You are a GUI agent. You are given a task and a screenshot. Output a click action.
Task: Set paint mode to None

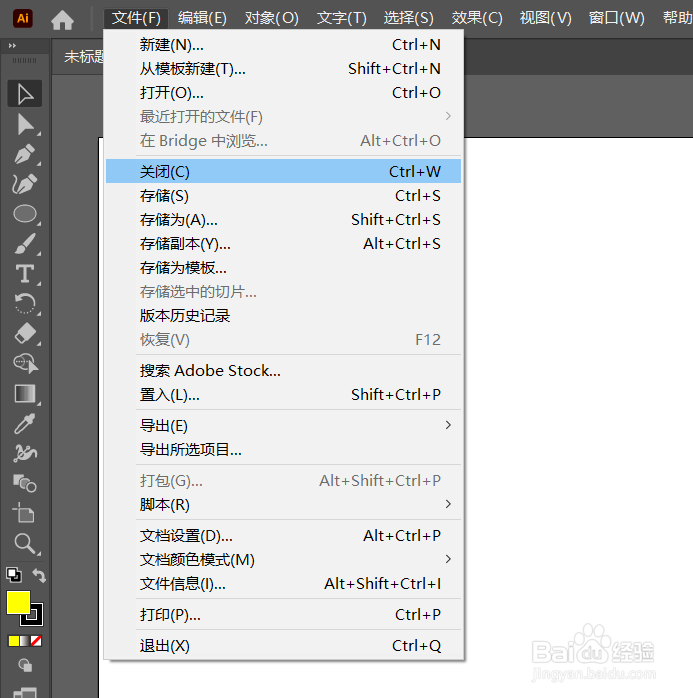point(36,641)
